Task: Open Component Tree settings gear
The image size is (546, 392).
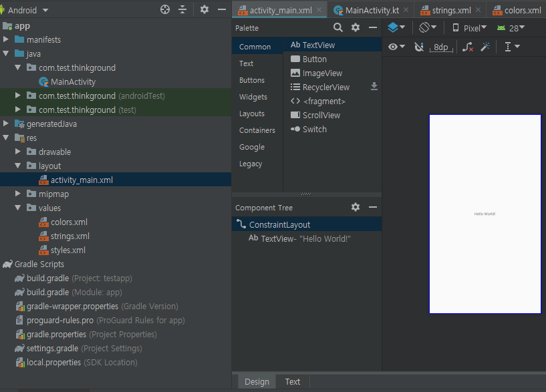Action: pos(355,207)
